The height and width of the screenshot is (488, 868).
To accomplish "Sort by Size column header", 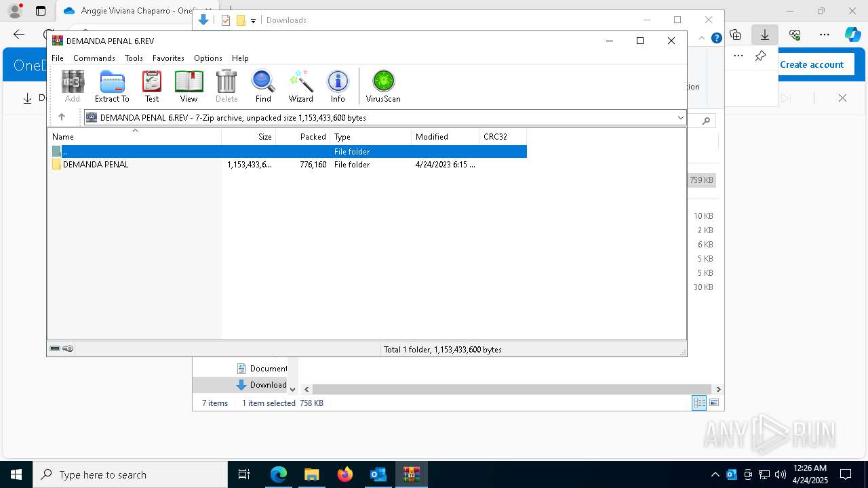I will (249, 136).
